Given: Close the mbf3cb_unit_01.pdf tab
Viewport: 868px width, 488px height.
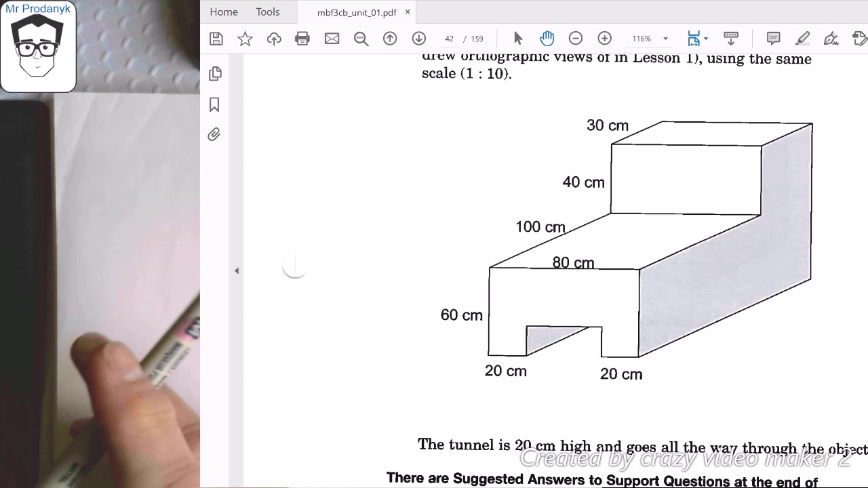Looking at the screenshot, I should coord(408,12).
